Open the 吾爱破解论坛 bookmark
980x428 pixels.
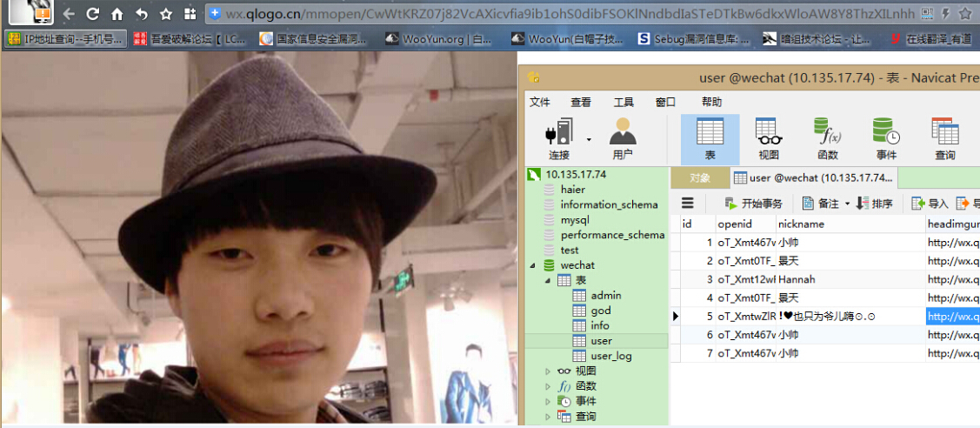point(190,39)
